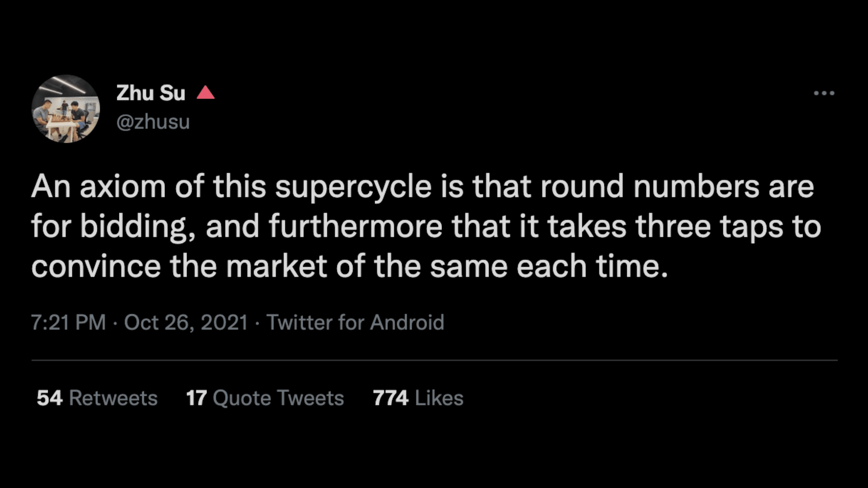Open the three-dot more options menu
This screenshot has width=868, height=488.
pos(824,93)
